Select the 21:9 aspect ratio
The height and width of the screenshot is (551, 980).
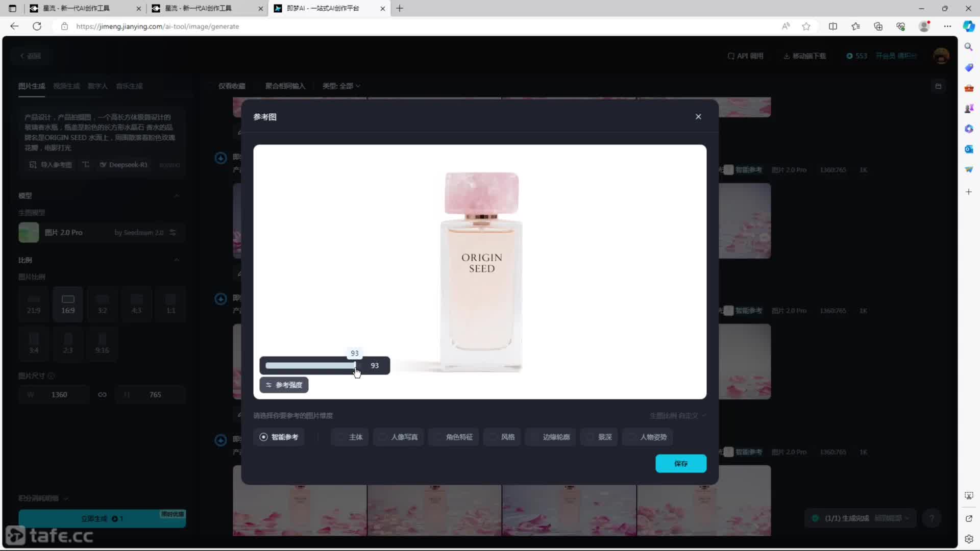[34, 304]
